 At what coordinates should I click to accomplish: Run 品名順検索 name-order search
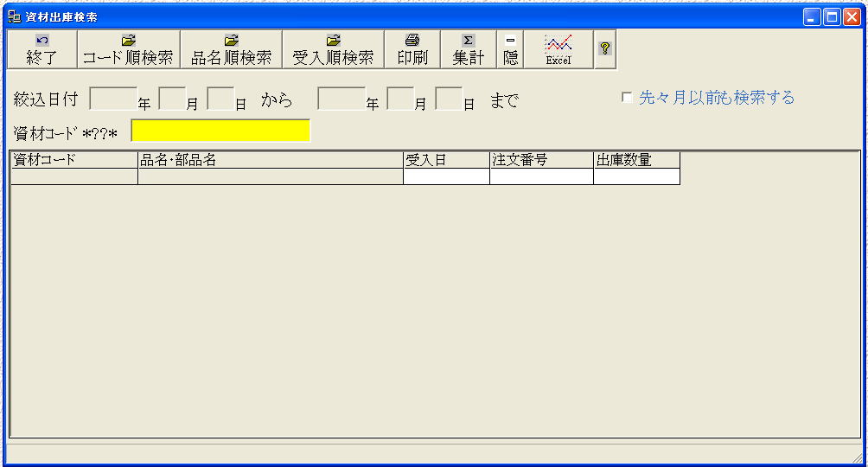(x=232, y=50)
